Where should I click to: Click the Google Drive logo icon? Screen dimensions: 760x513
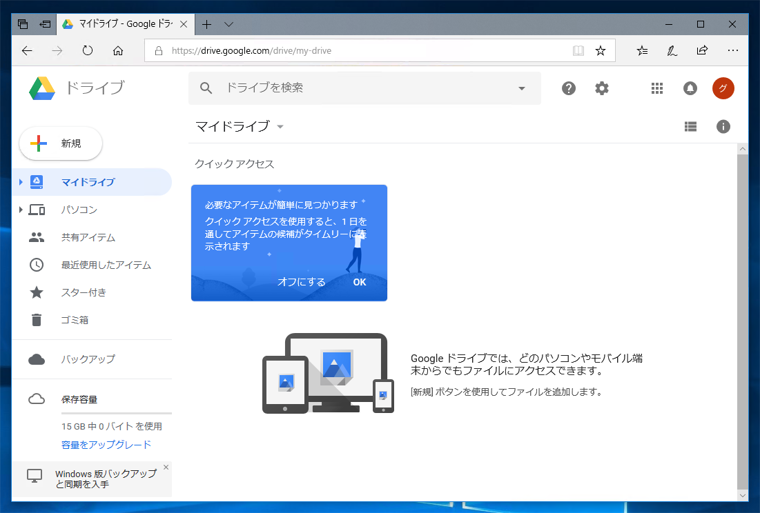42,88
